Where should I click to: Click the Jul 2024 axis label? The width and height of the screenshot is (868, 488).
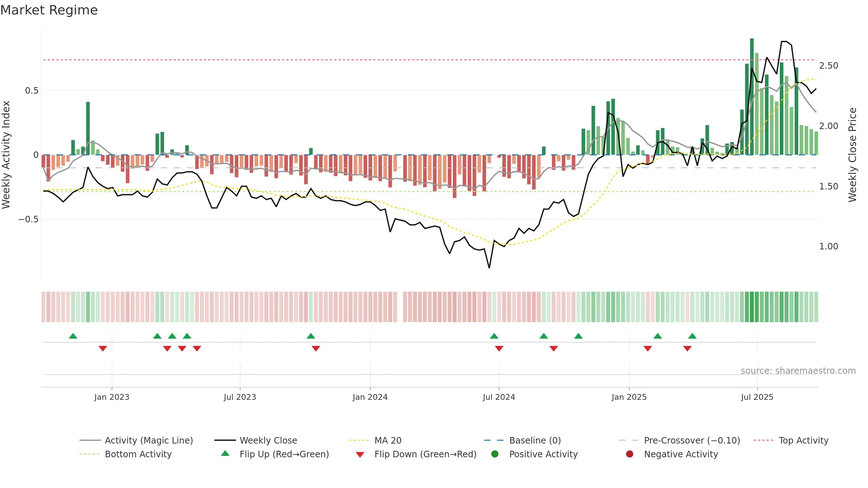[499, 397]
